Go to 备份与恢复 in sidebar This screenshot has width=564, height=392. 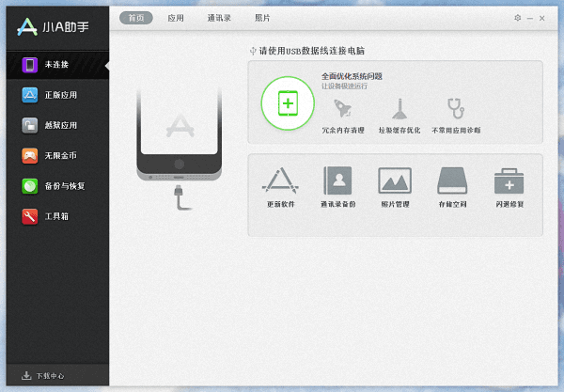(55, 185)
